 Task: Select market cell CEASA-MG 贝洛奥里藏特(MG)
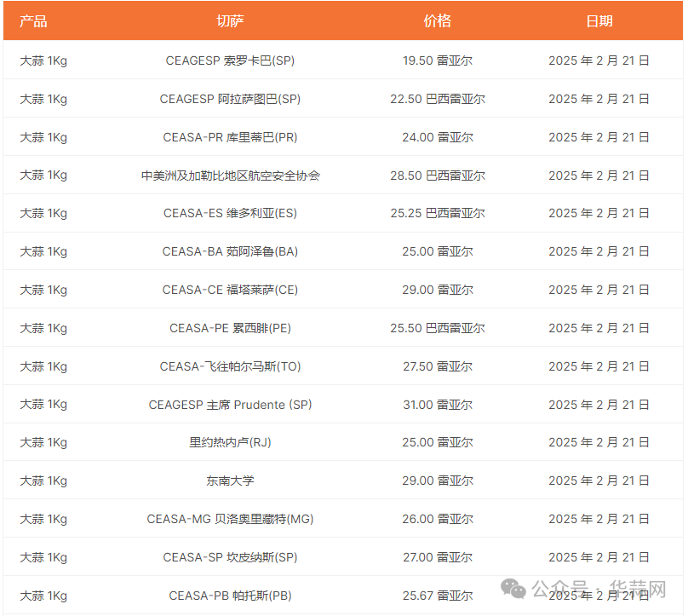pos(230,519)
